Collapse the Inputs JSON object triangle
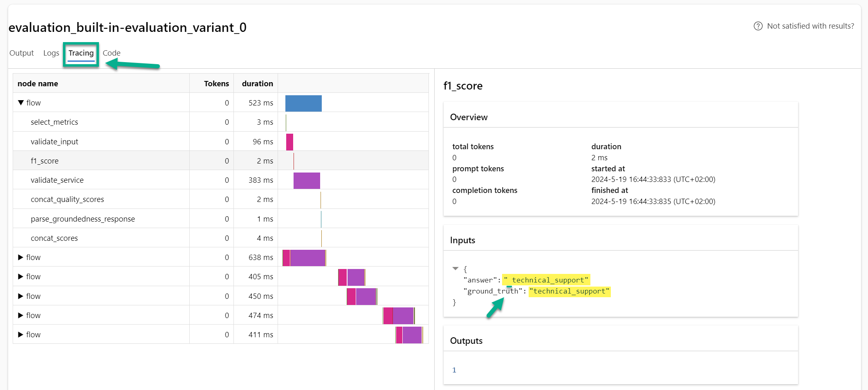 pos(455,269)
